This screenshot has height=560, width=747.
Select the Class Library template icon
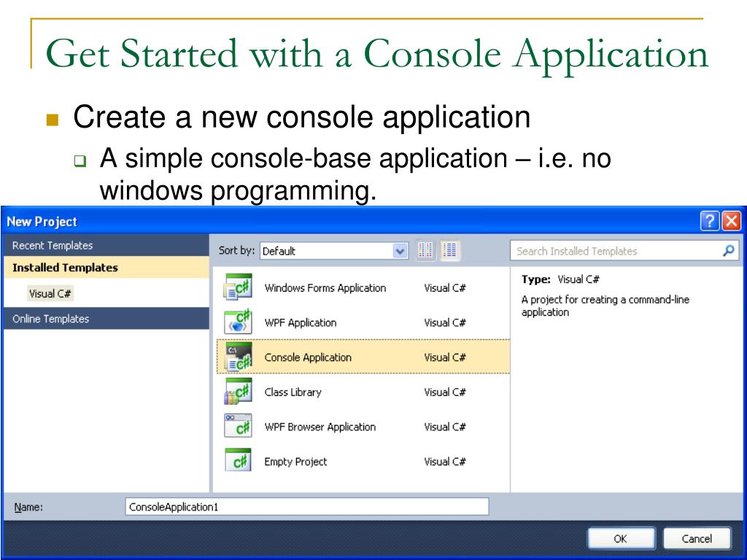click(x=238, y=391)
